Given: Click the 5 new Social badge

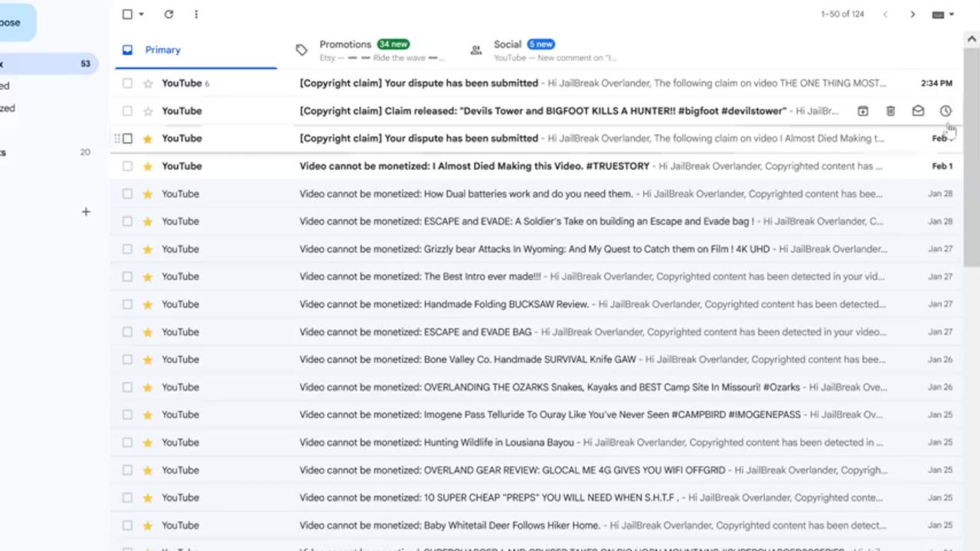Looking at the screenshot, I should point(541,44).
